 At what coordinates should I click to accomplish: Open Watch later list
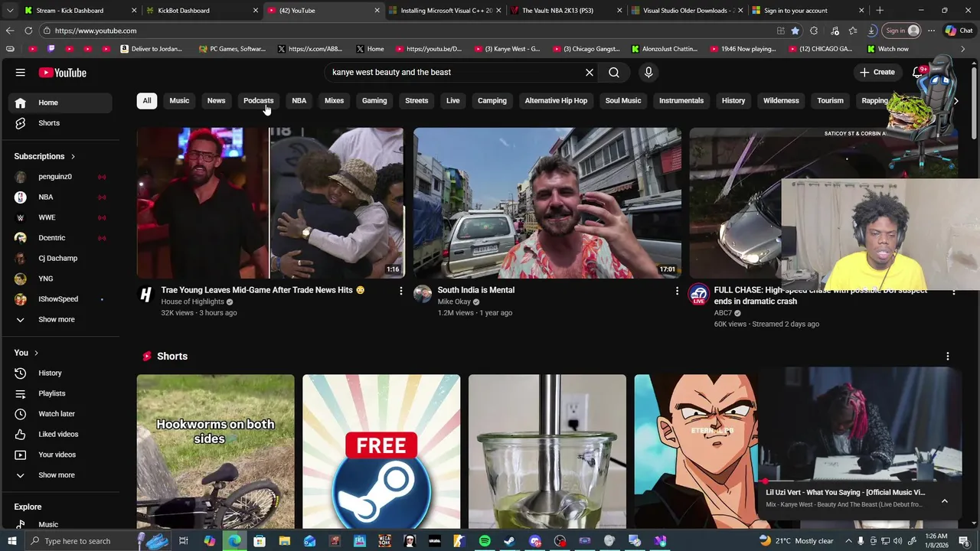pos(60,414)
